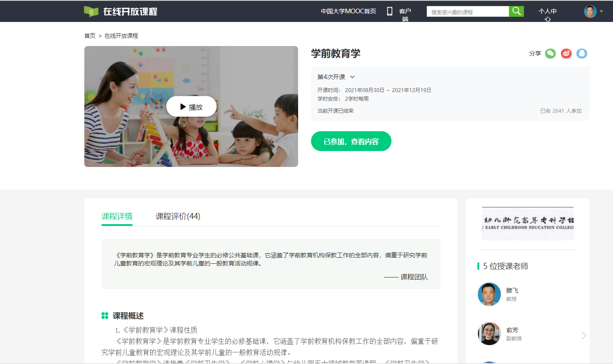Viewport: 613px width, 364px height.
Task: Share the course via QQ icon
Action: (x=582, y=53)
